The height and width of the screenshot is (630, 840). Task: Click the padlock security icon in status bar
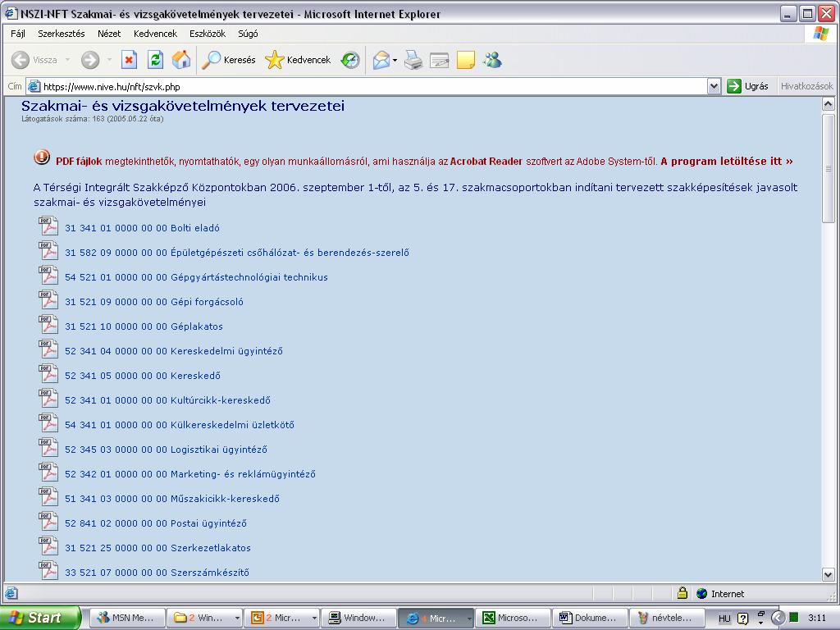682,593
